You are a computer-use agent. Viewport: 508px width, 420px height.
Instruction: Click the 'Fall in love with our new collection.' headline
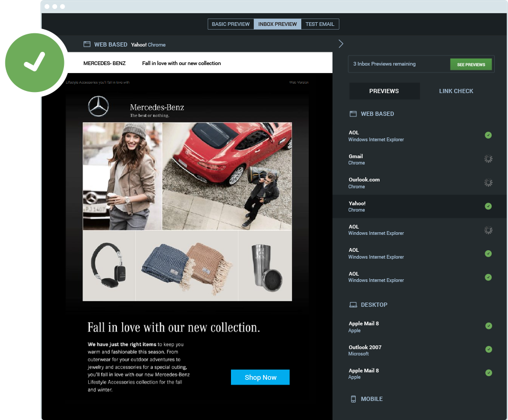(x=174, y=327)
